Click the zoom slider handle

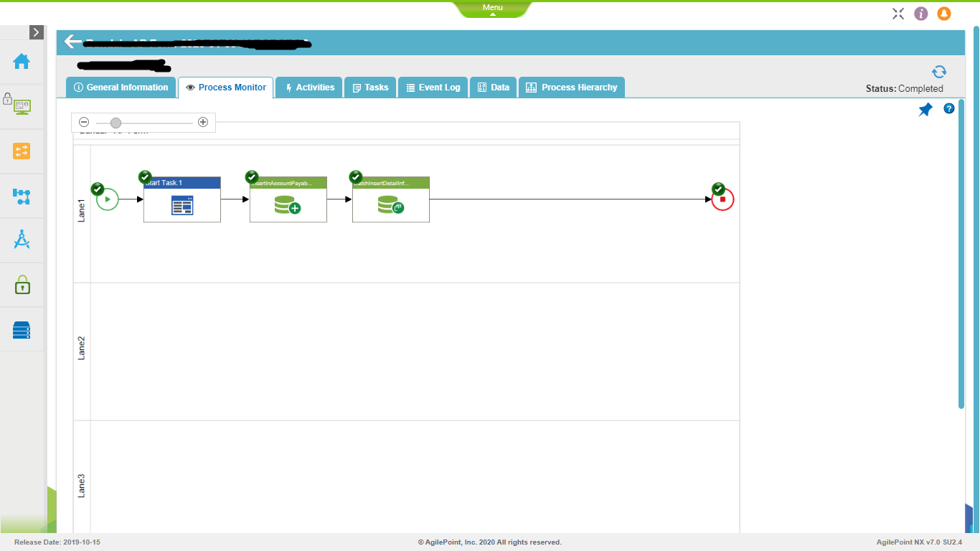116,123
